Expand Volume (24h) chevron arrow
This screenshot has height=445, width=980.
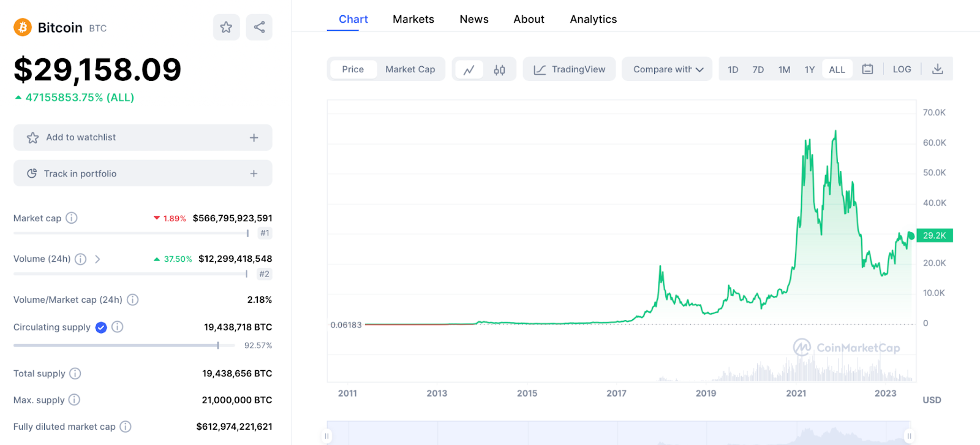pyautogui.click(x=97, y=259)
